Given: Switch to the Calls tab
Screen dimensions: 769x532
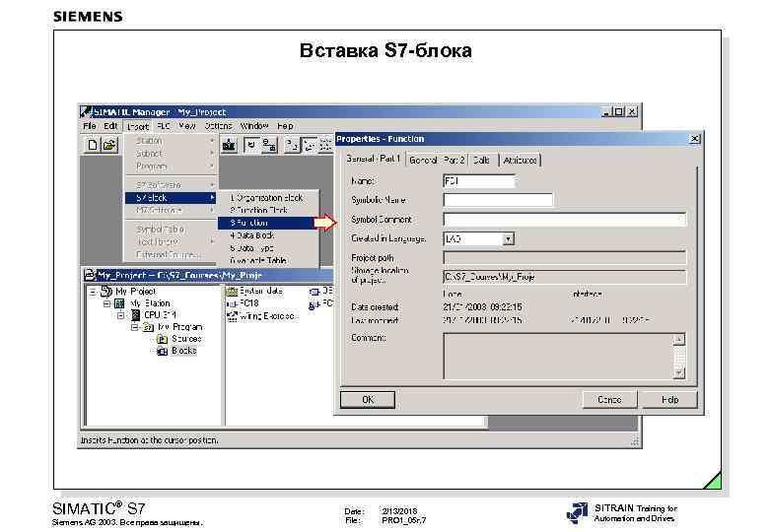Looking at the screenshot, I should click(482, 160).
